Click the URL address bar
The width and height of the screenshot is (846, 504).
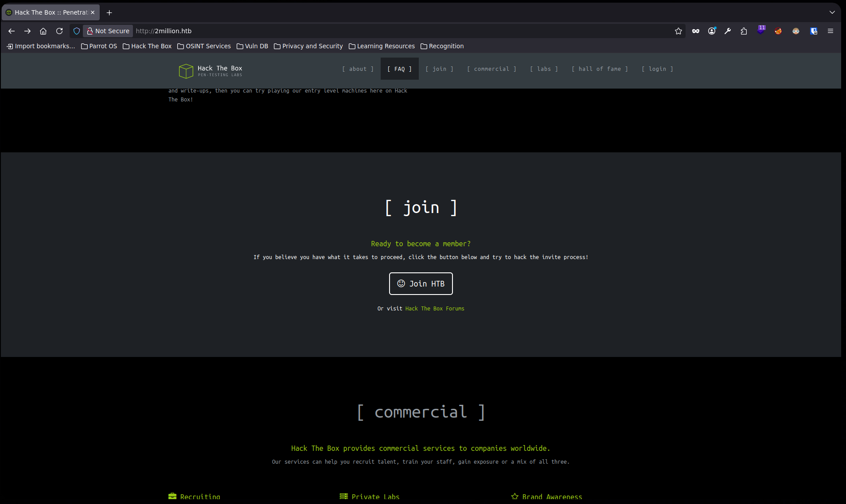(399, 31)
